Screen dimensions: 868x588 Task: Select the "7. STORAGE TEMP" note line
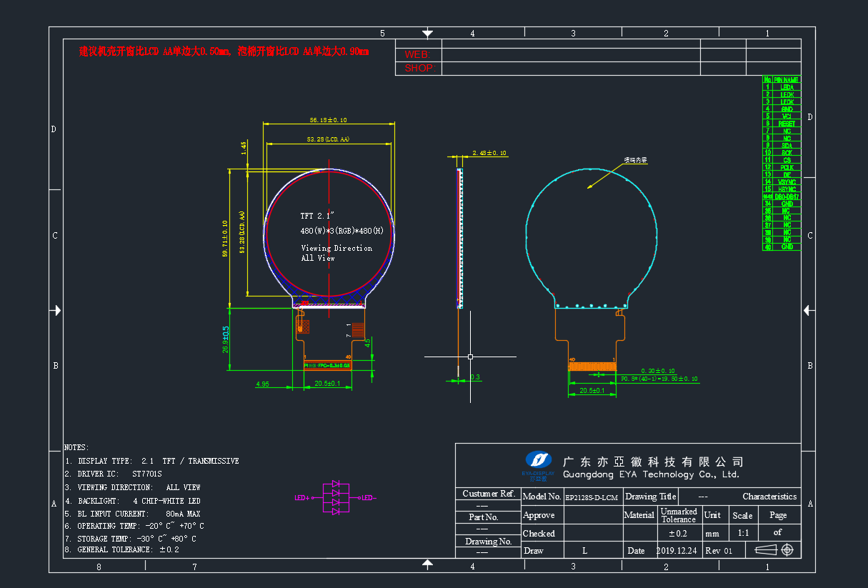[130, 539]
